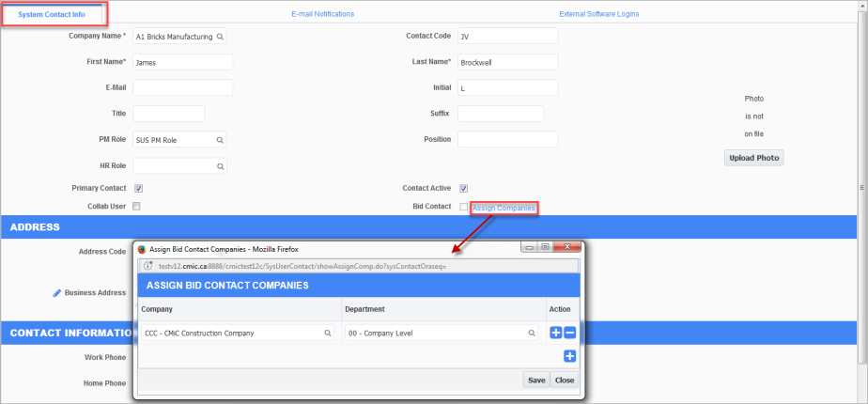Click the plus icon below the Action column
Screen dimensions: 868x404
[569, 356]
